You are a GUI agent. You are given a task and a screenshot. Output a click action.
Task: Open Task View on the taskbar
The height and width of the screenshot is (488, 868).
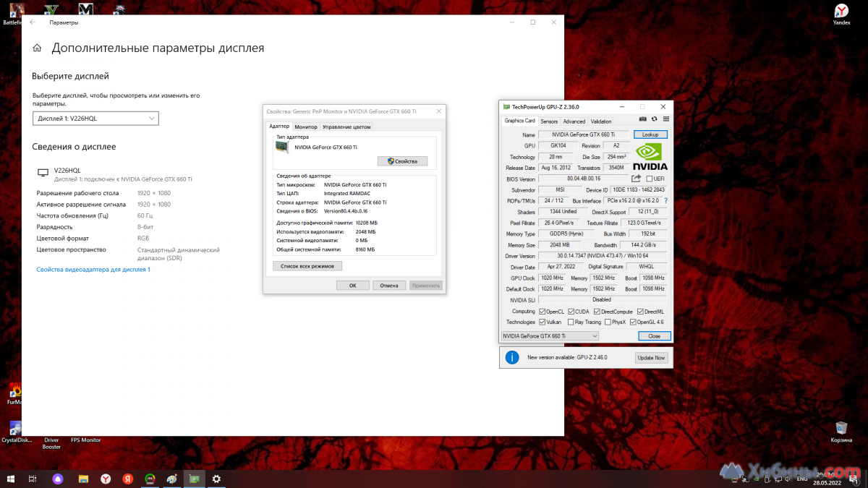33,479
